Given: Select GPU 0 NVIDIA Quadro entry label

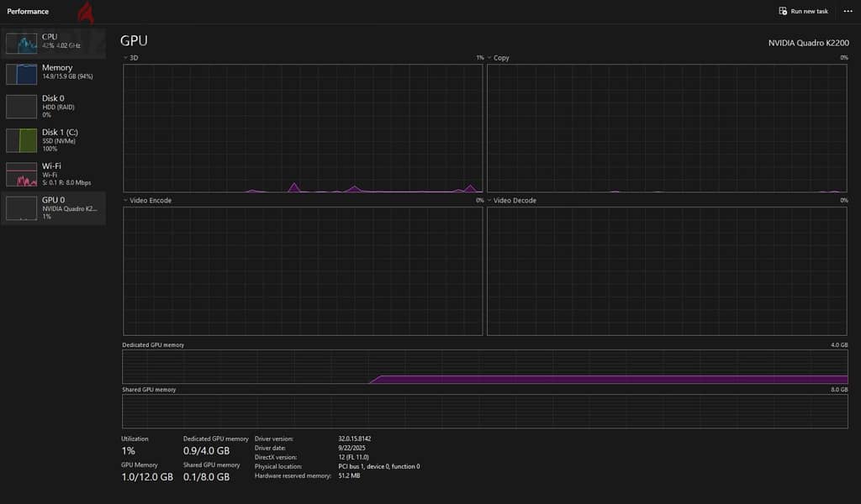Looking at the screenshot, I should click(69, 207).
